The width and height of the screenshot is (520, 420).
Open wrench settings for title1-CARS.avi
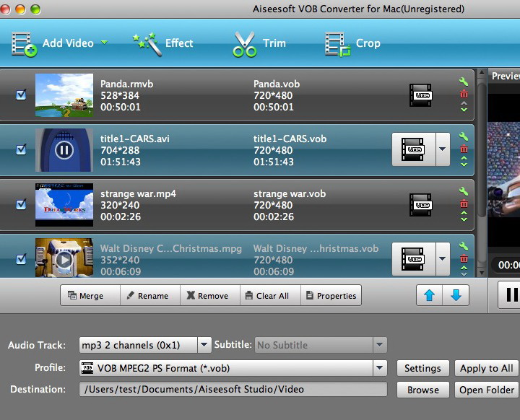pos(464,136)
